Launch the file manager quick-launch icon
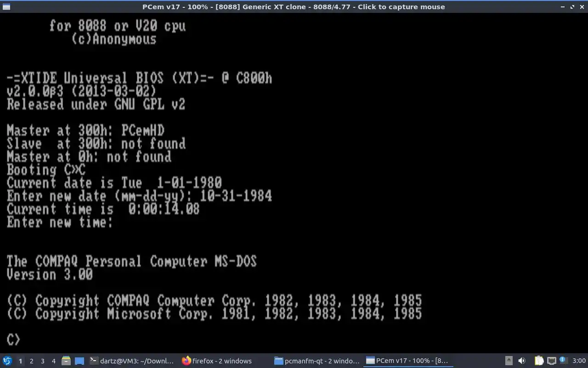Image resolution: width=588 pixels, height=368 pixels. [x=66, y=361]
